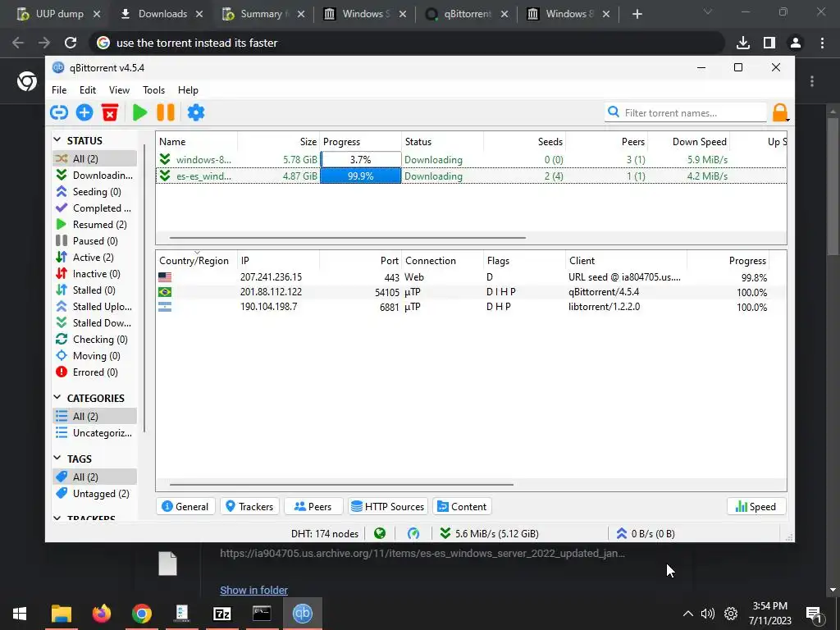Switch to the Trackers tab
The image size is (840, 630).
coord(249,506)
